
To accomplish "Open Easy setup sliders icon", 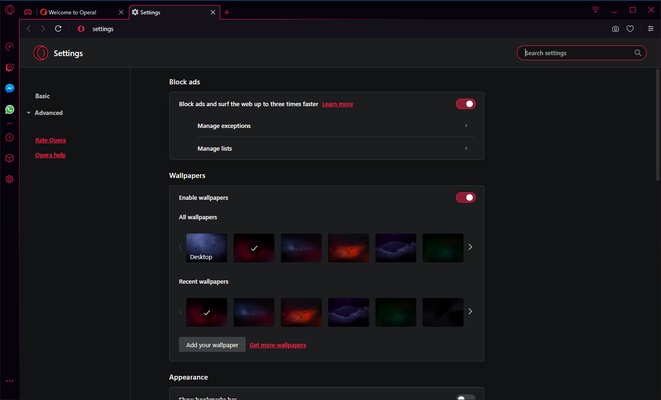I will click(x=651, y=29).
